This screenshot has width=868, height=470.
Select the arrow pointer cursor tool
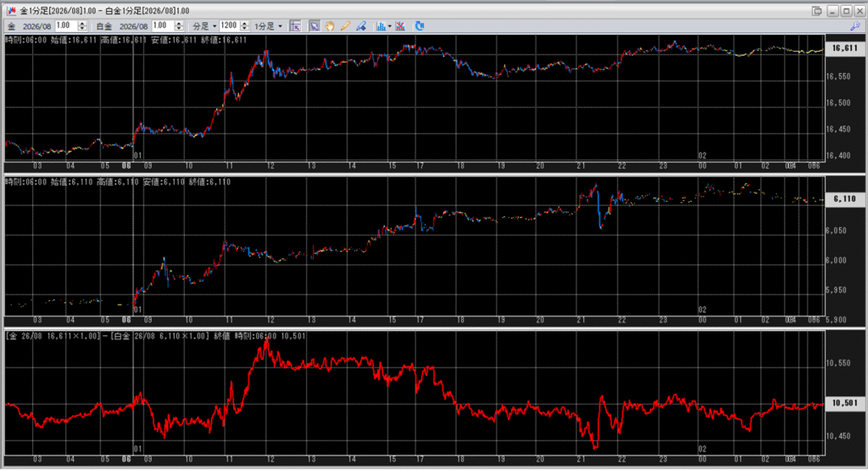[314, 26]
